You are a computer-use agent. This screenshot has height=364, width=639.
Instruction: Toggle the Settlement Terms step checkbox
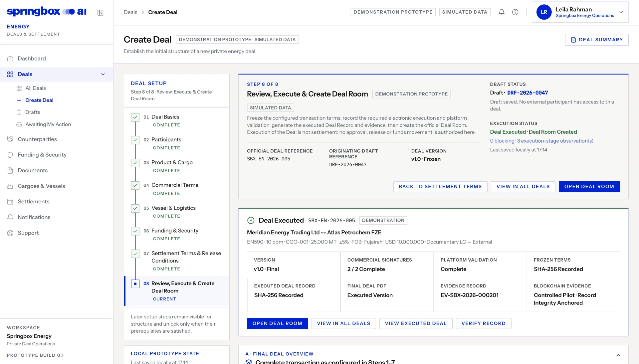(135, 254)
